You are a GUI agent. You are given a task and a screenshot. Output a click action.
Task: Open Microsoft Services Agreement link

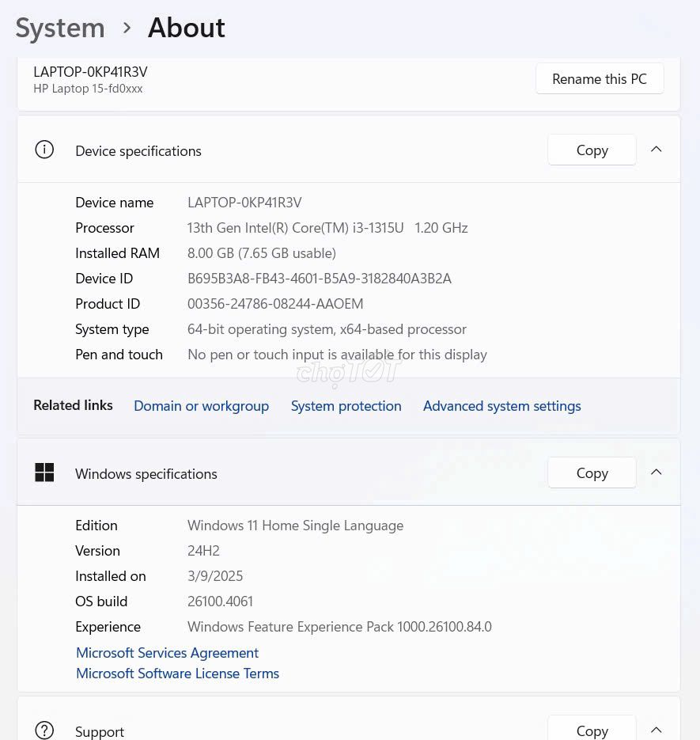167,653
